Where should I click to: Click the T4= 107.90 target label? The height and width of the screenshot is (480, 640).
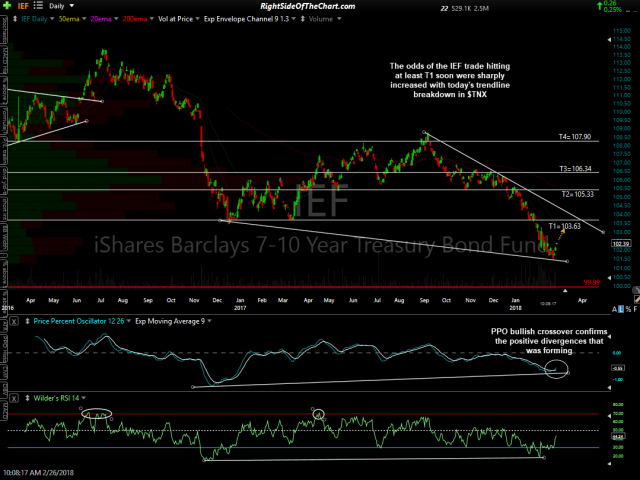click(x=575, y=137)
